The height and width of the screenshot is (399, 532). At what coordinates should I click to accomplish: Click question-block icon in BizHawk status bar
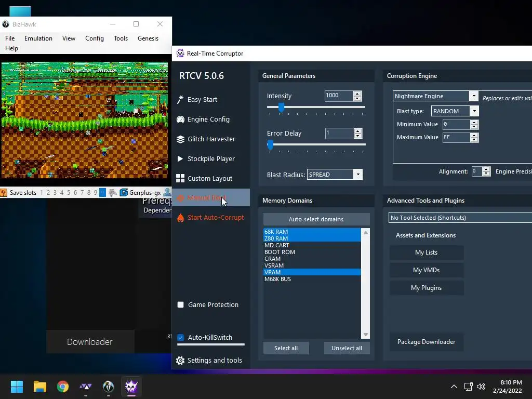click(4, 193)
